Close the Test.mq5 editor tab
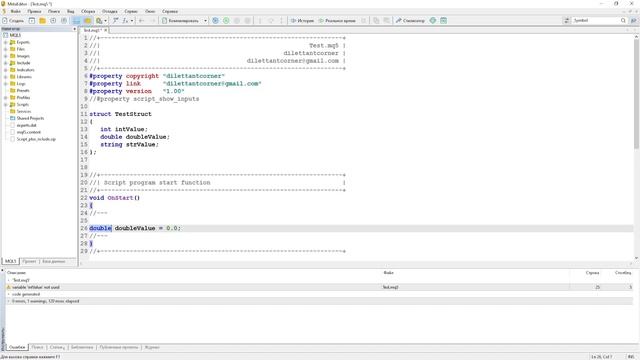The height and width of the screenshot is (360, 640). [x=105, y=30]
